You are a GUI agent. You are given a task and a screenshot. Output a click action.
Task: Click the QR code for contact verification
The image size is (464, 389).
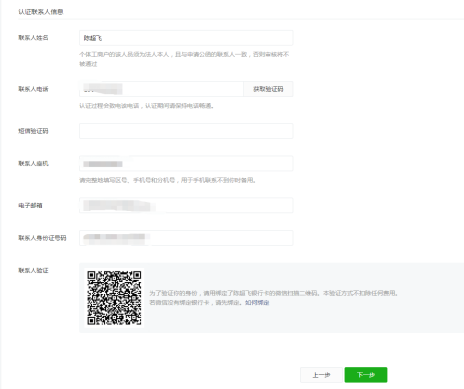click(114, 298)
